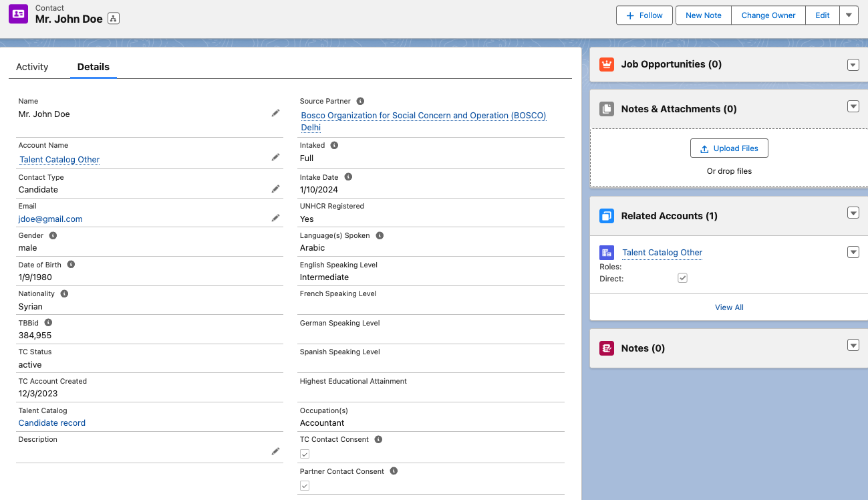Toggle the TC Contact Consent checkbox
This screenshot has width=868, height=500.
tap(305, 454)
